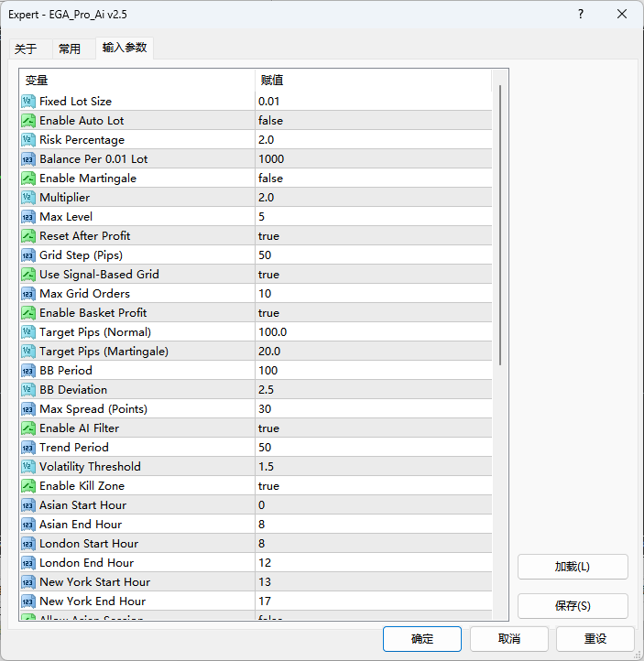Click the icon beside Max Grid Orders
This screenshot has height=661, width=644.
click(x=28, y=294)
